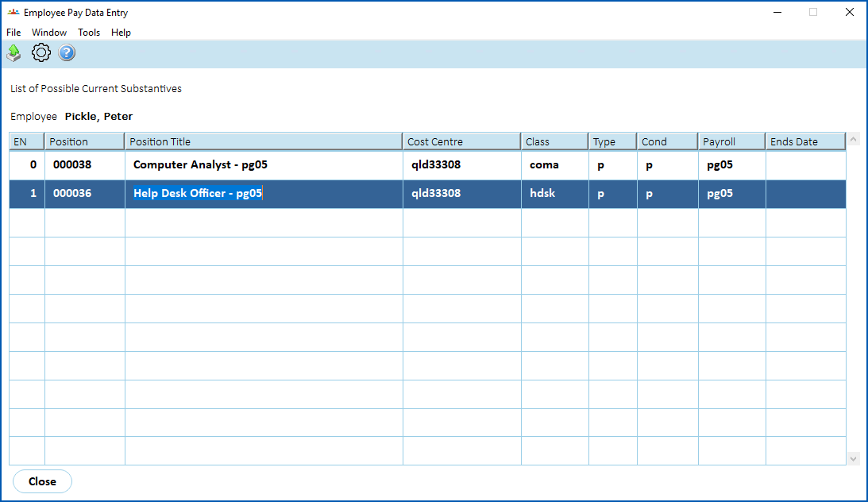Click cost centre in the Help Desk row

pos(462,194)
